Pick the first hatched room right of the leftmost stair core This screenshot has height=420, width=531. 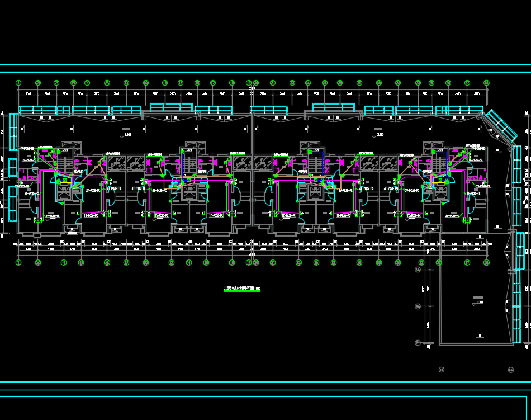tap(116, 163)
